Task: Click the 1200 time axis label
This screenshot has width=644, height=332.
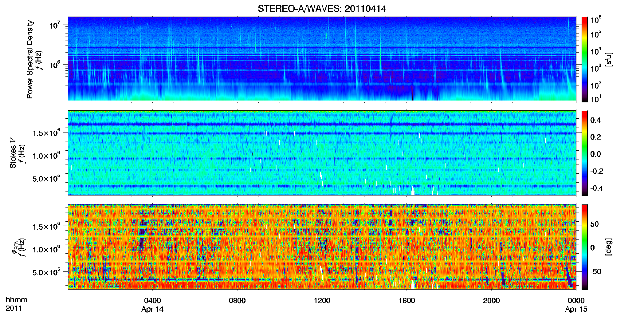Action: coord(322,301)
